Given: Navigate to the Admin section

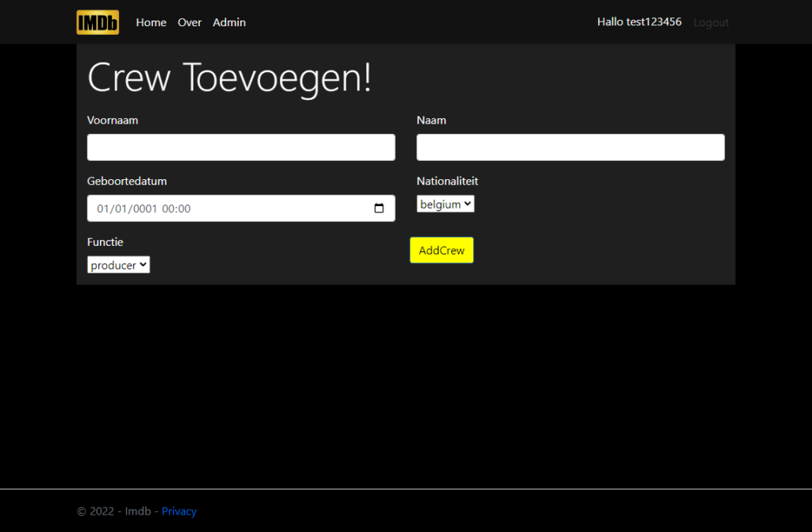Looking at the screenshot, I should coord(229,22).
